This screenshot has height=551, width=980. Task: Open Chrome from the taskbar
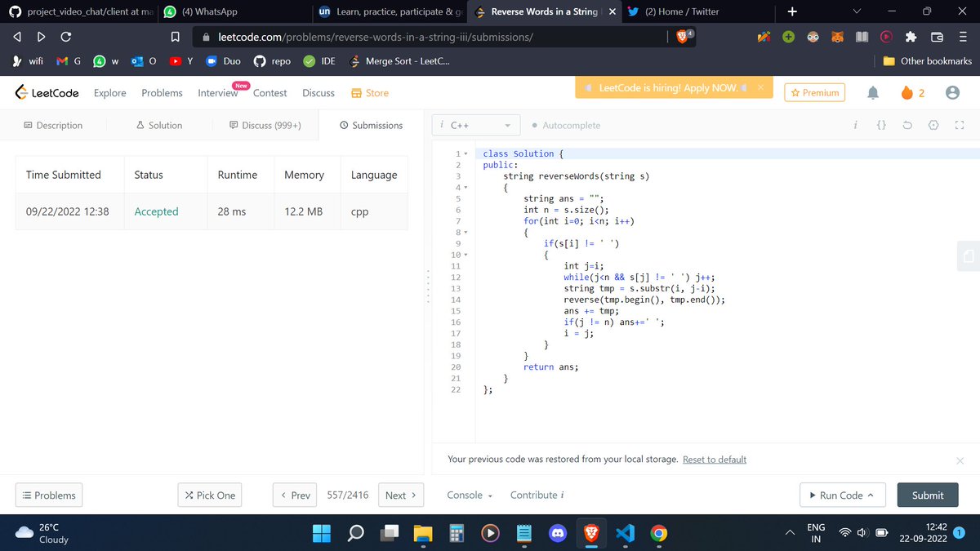tap(659, 533)
